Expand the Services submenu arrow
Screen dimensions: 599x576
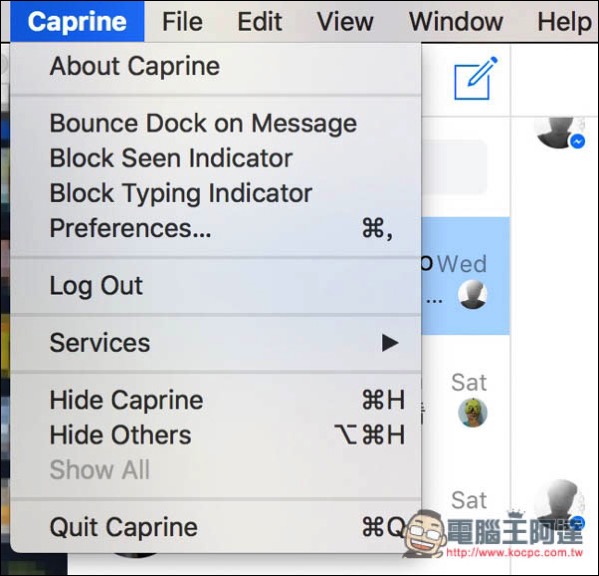(x=390, y=343)
